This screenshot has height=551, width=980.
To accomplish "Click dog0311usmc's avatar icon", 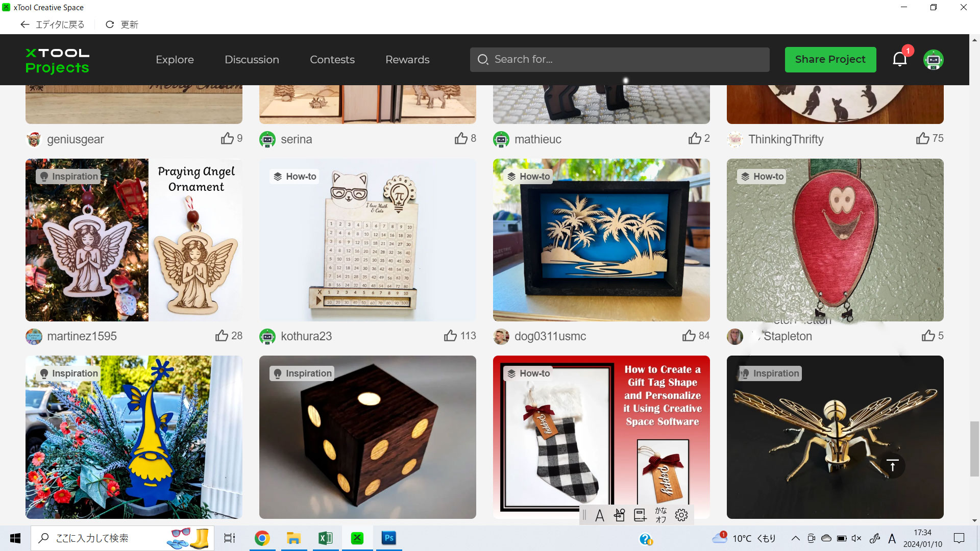I will (501, 336).
